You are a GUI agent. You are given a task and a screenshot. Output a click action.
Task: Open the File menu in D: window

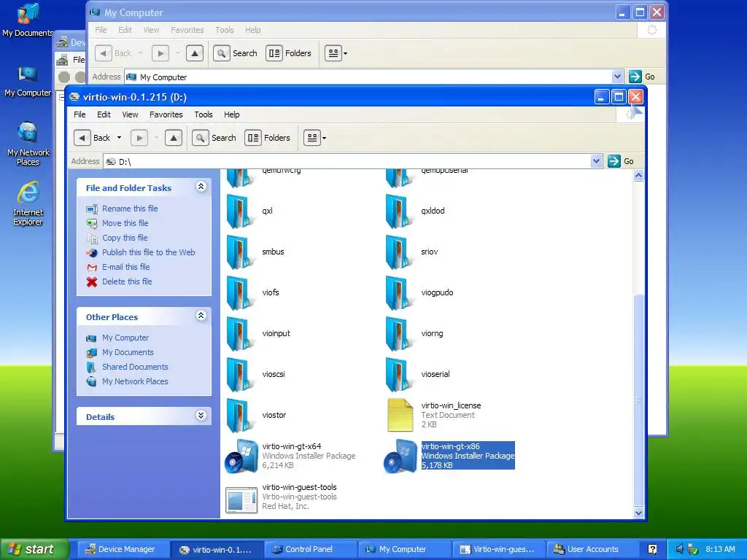80,114
